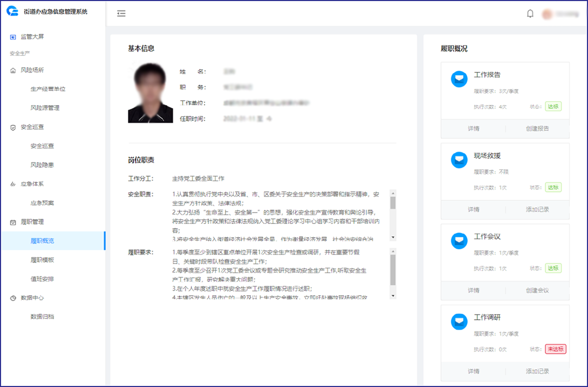
Task: Click the 履职管理 calendar icon
Action: [13, 222]
